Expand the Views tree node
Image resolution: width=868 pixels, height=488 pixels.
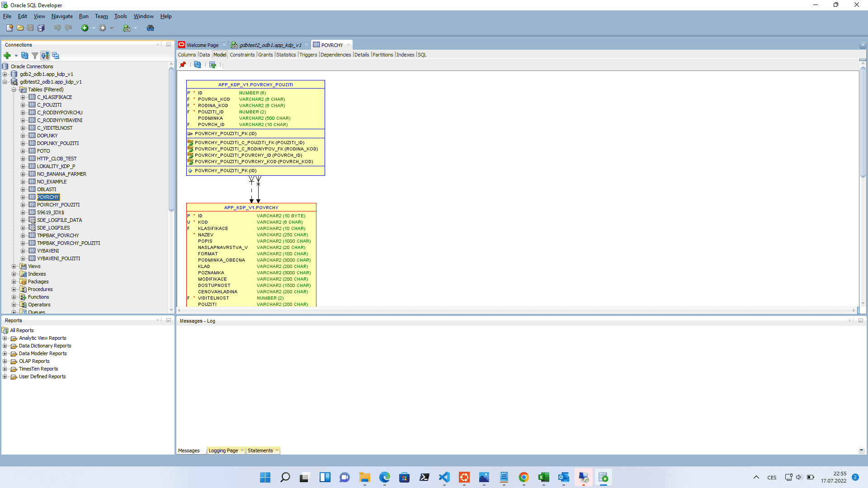click(x=14, y=267)
